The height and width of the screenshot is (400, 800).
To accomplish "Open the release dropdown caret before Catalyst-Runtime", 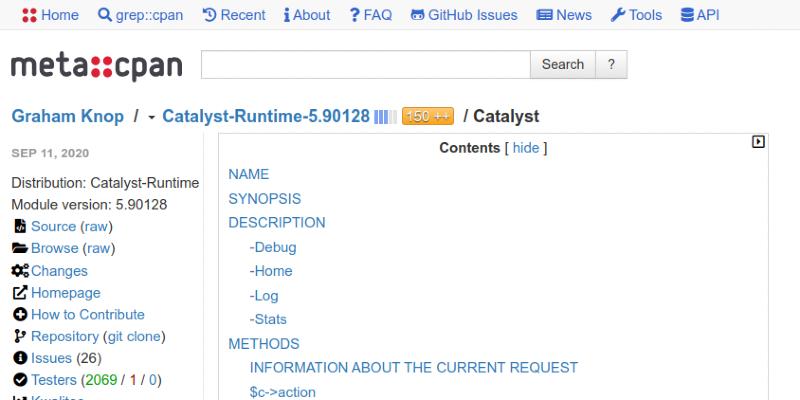I will [151, 117].
